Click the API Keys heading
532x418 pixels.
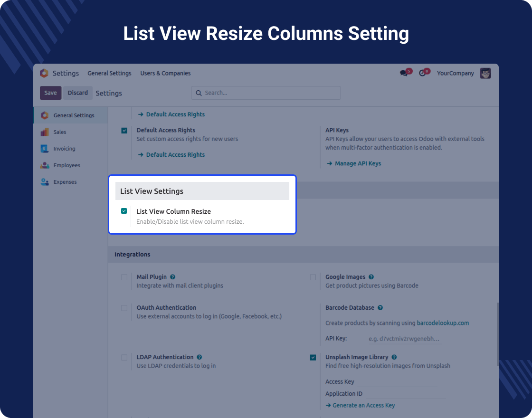[337, 130]
